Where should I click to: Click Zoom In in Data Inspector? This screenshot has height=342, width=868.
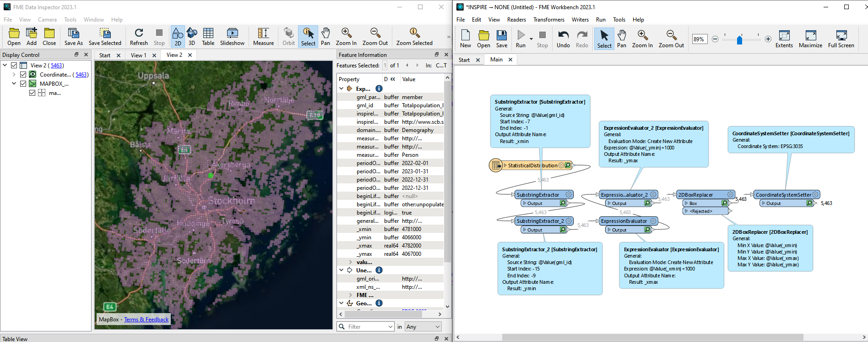[346, 37]
